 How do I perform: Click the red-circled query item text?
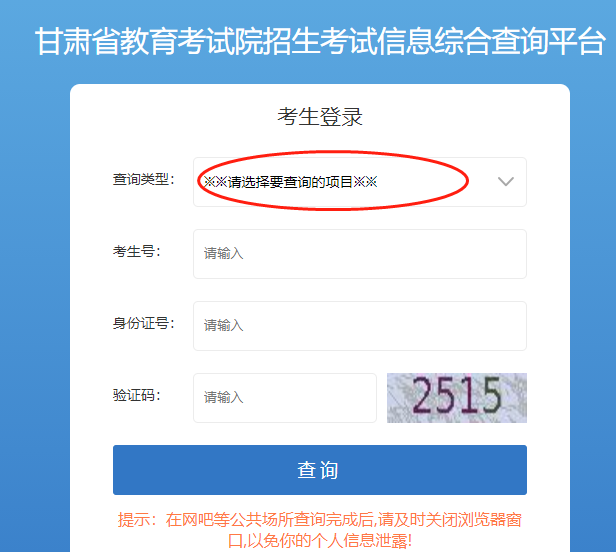pos(290,182)
